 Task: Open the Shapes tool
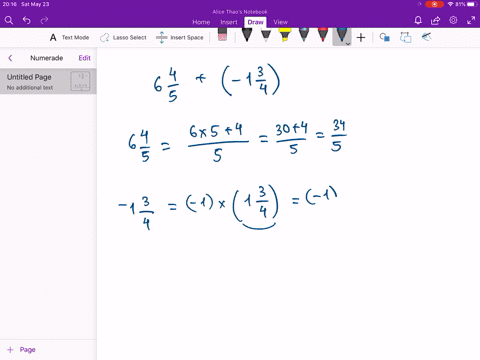[385, 37]
